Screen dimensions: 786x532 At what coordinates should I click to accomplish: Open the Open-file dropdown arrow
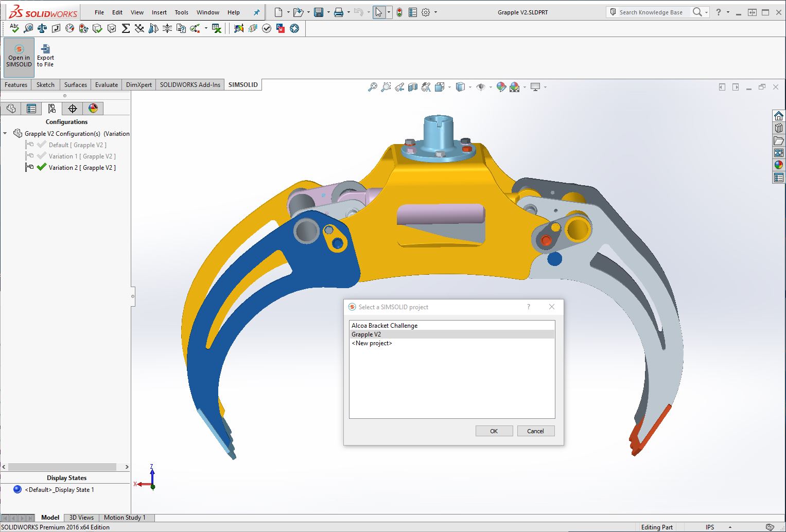(x=308, y=12)
